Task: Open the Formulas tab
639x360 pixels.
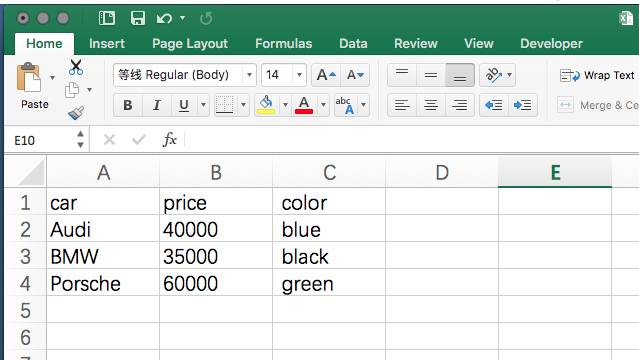Action: [x=284, y=44]
